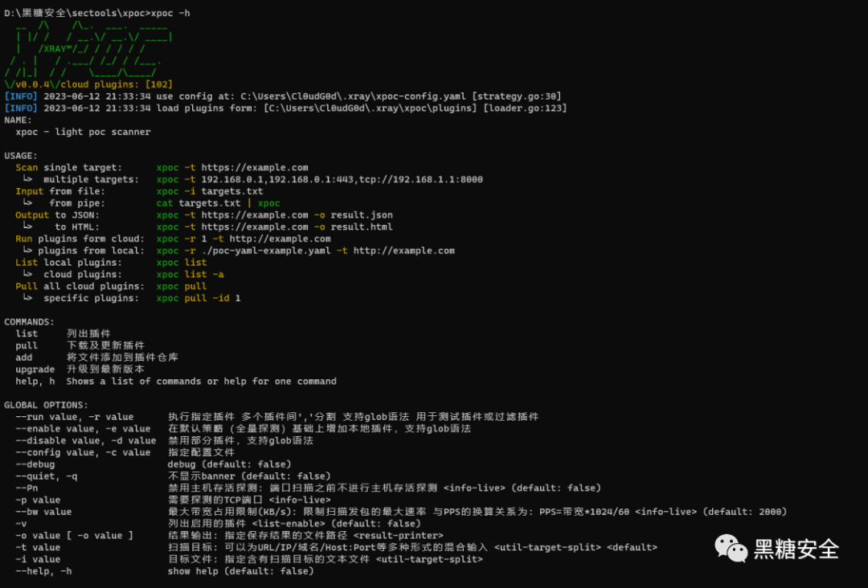Click the option '--run value, -r value'

(74, 417)
